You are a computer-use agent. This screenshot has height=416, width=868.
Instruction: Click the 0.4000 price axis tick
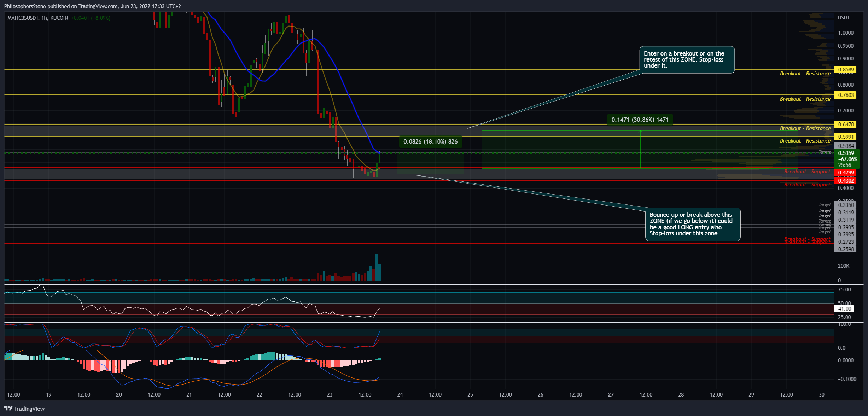(846, 188)
